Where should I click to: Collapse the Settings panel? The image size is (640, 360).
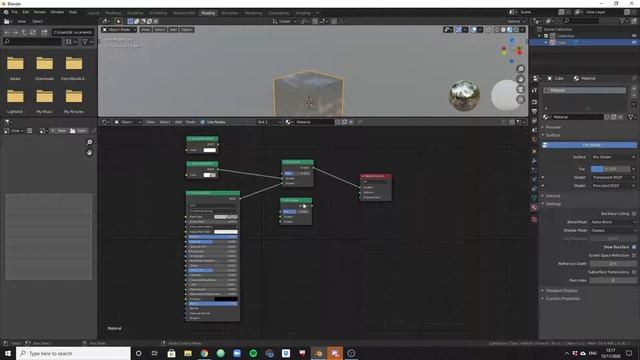[x=553, y=204]
